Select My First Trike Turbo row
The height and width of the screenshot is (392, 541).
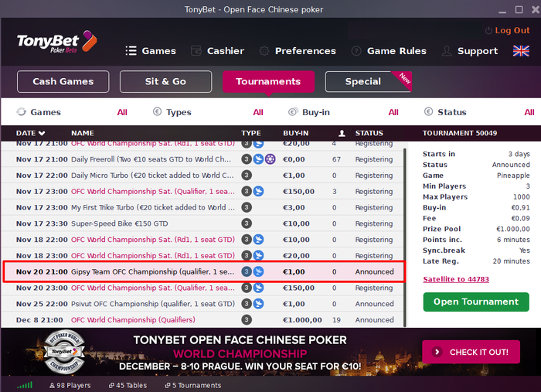tap(202, 207)
